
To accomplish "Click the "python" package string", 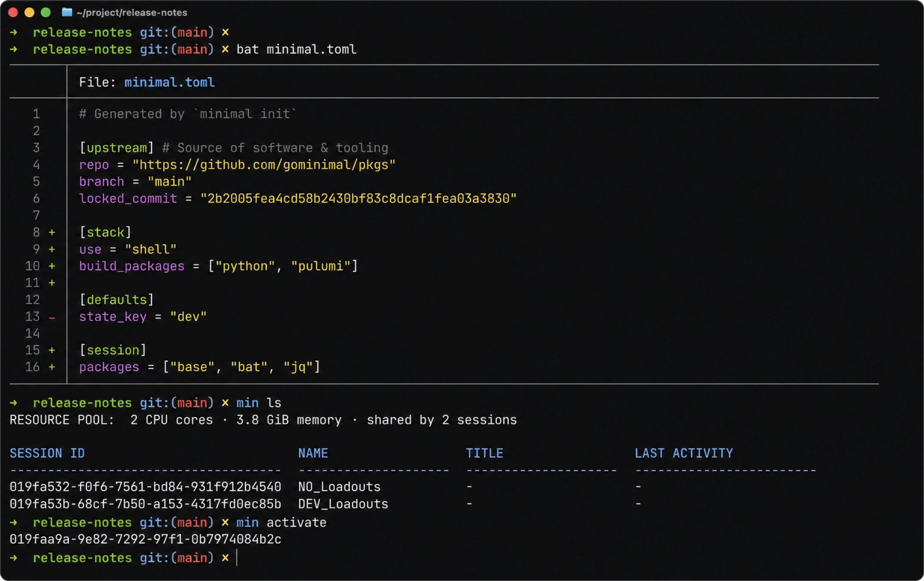I will pos(245,266).
